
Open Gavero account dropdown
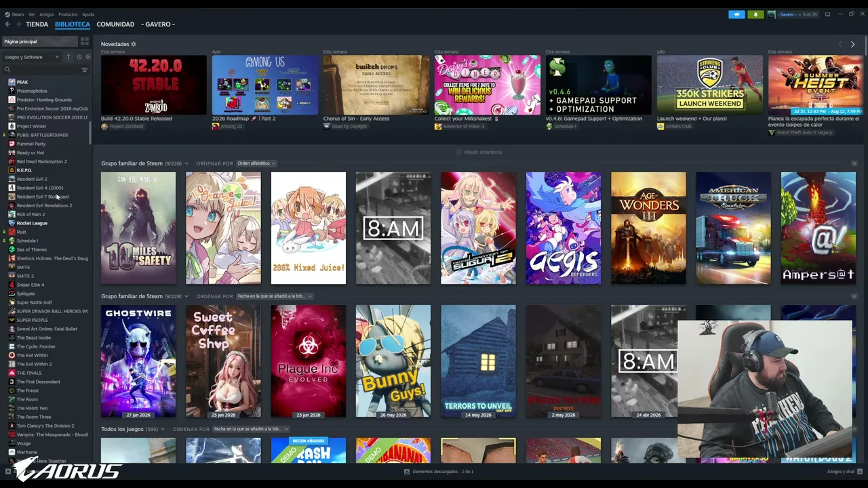click(x=792, y=14)
